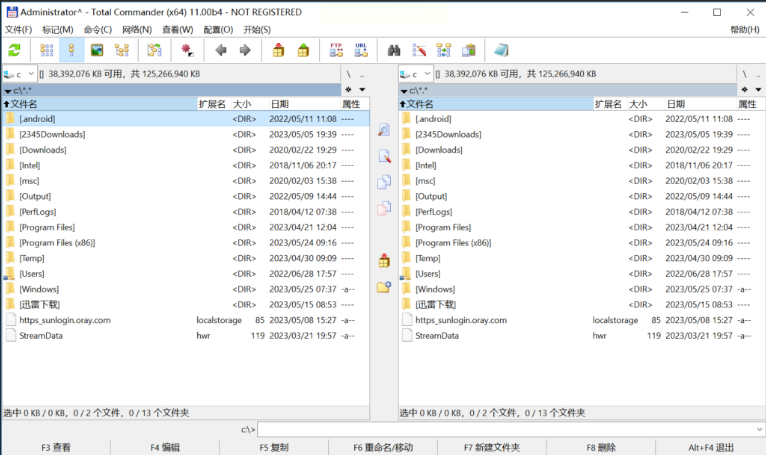Click invert selection red star icon
Image resolution: width=766 pixels, height=455 pixels.
pyautogui.click(x=187, y=50)
